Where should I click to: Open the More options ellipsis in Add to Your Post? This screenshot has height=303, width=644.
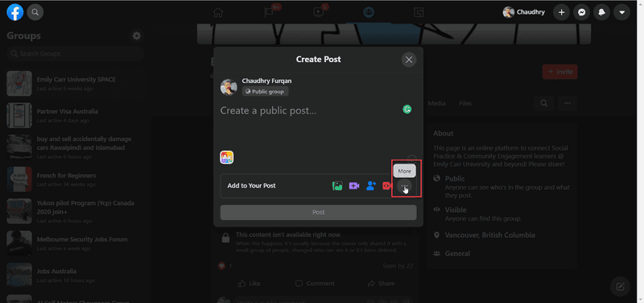tap(405, 186)
